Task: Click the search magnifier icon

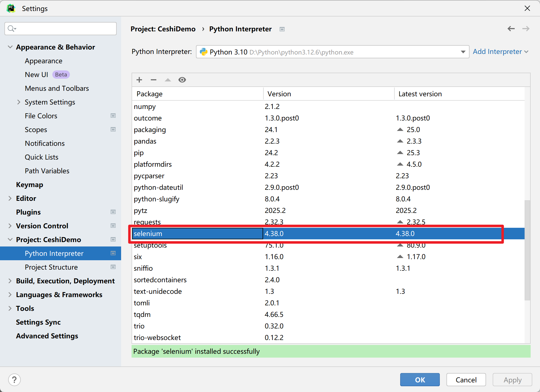Action: coord(12,29)
